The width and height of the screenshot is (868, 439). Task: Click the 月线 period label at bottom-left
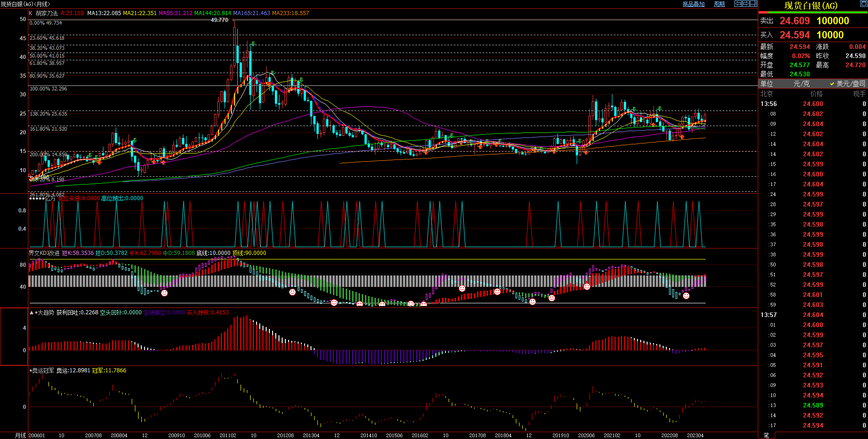click(21, 435)
